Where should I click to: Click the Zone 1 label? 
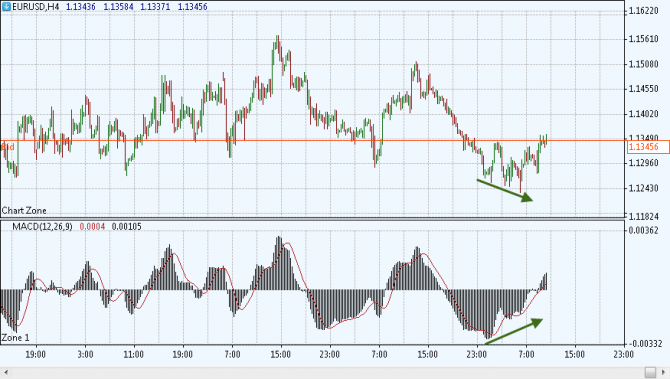pyautogui.click(x=15, y=338)
